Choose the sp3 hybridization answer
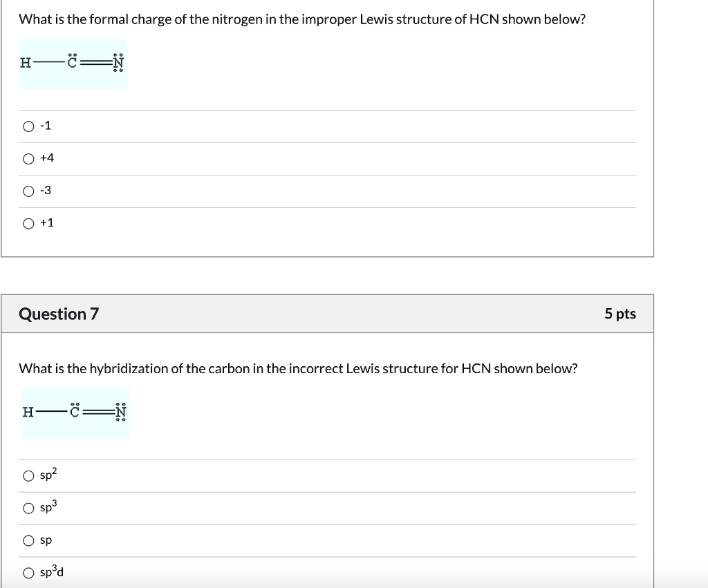This screenshot has height=588, width=708. tap(29, 508)
